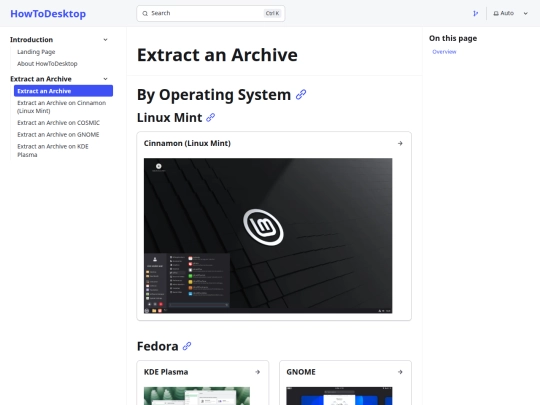Open the KDE Plasma card title
Image resolution: width=540 pixels, height=405 pixels.
(166, 372)
